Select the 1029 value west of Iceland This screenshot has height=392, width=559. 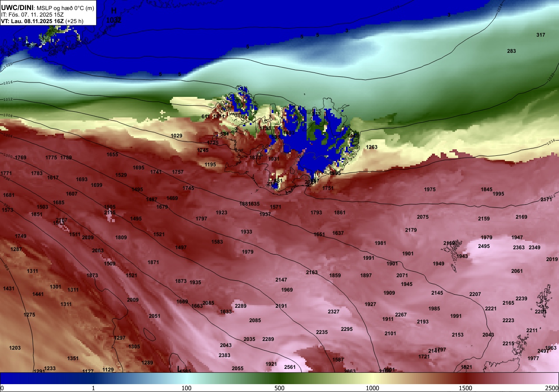[x=176, y=136]
